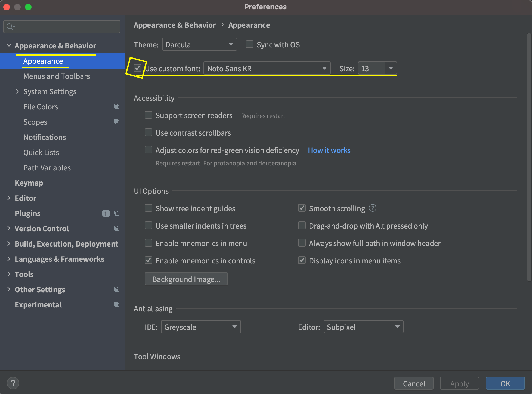Enable Show tree indent guides
Image resolution: width=532 pixels, height=394 pixels.
tap(149, 208)
